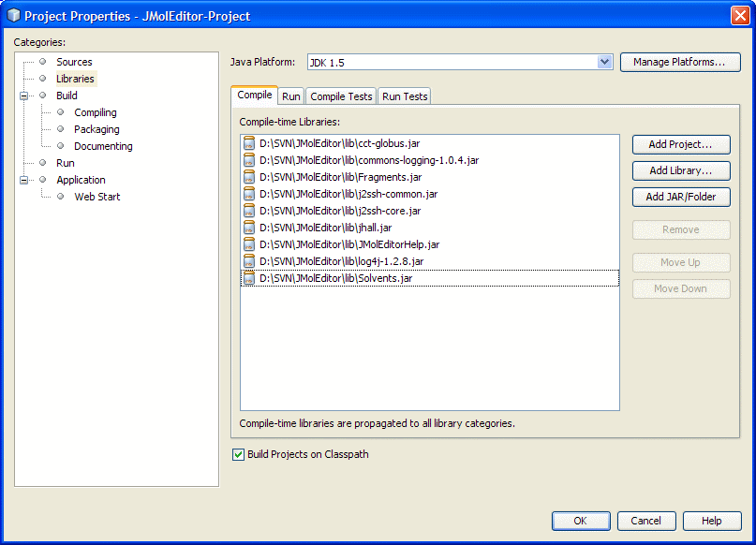Switch to the Compile tab
Screen dimensions: 756x545
pos(255,95)
